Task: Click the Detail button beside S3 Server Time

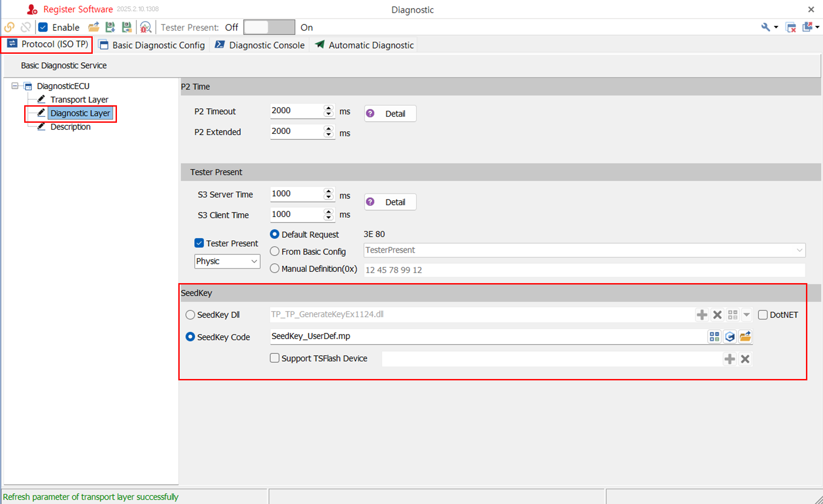Action: tap(390, 202)
